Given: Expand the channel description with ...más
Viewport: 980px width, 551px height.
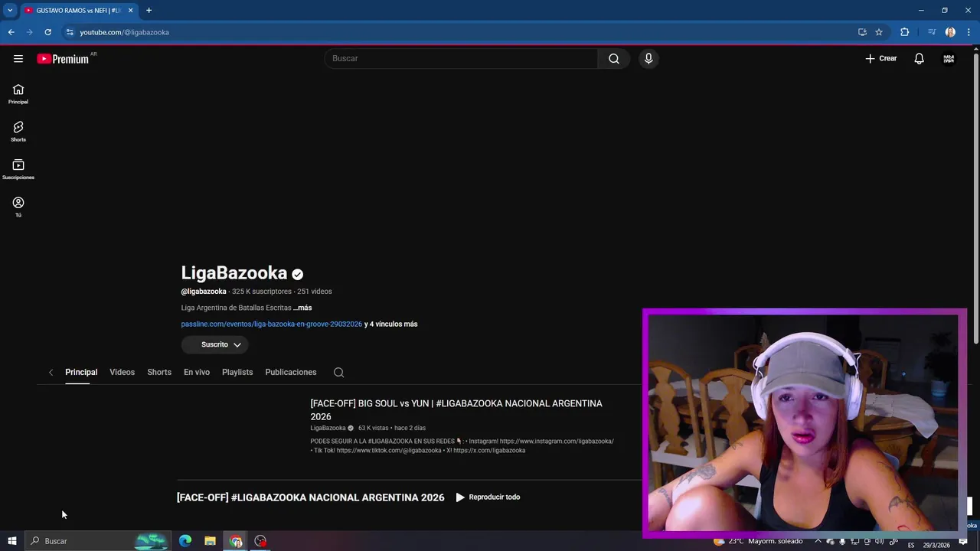Looking at the screenshot, I should pyautogui.click(x=302, y=308).
